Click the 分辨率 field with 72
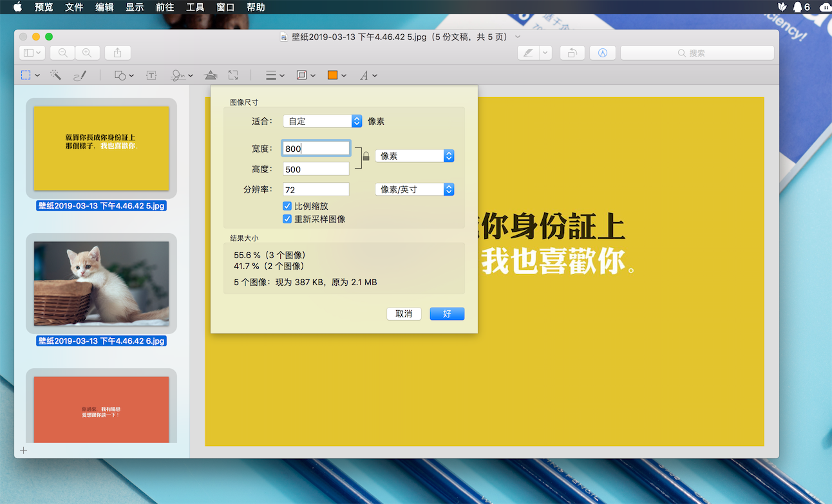832x504 pixels. pos(316,190)
